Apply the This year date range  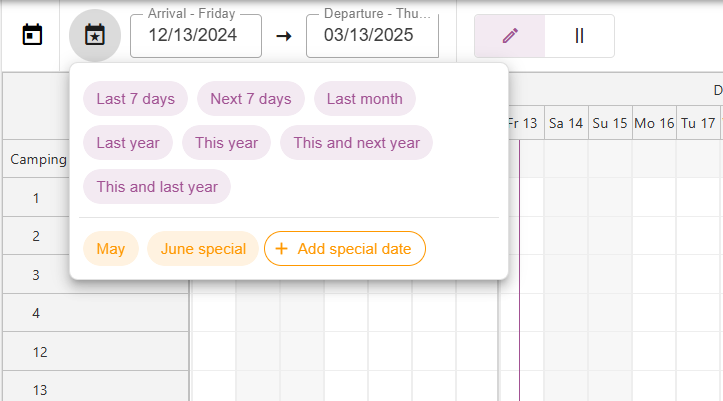tap(226, 143)
